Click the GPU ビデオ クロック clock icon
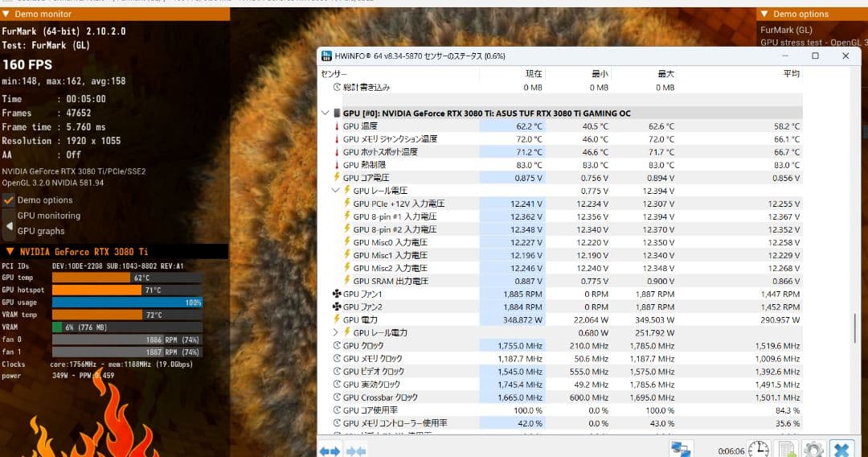Screen dimensions: 868x457 point(337,371)
